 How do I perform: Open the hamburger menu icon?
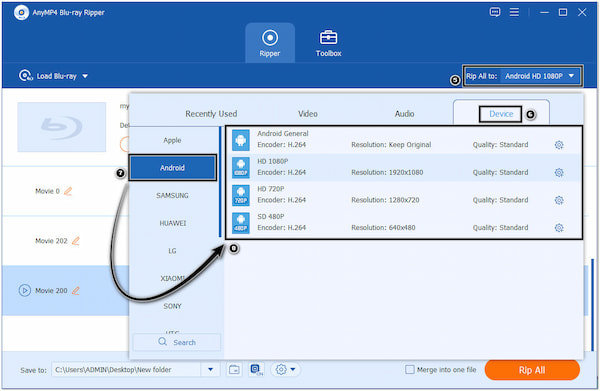[514, 12]
